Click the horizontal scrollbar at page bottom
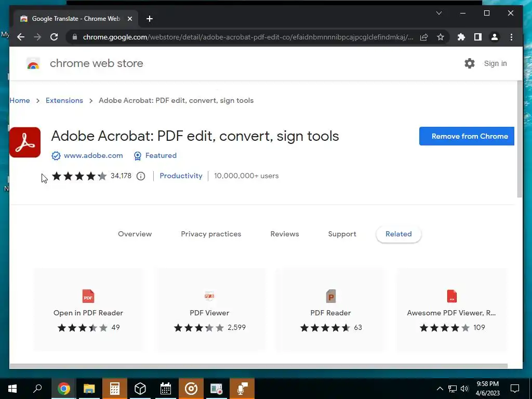This screenshot has height=399, width=532. click(259, 366)
